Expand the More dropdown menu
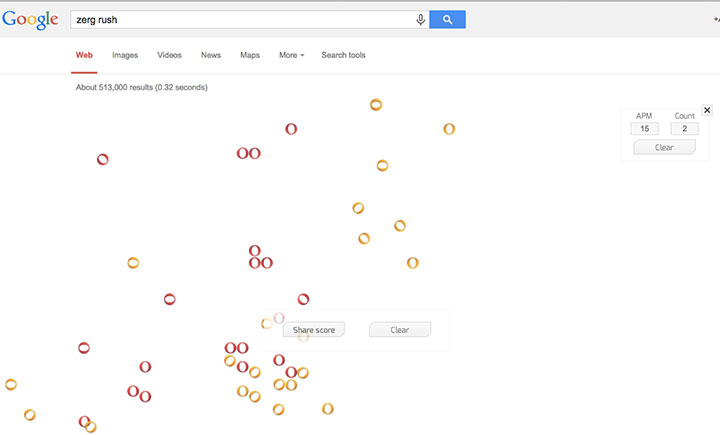 [x=292, y=55]
